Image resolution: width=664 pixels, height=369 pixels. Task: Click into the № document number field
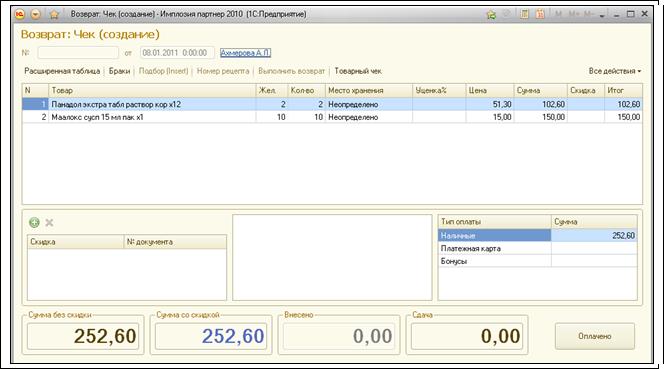78,53
